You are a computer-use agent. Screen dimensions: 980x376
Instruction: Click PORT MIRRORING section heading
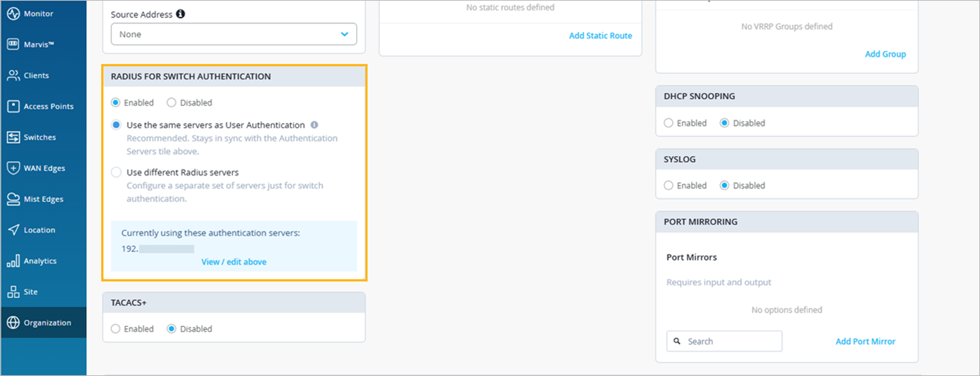701,222
